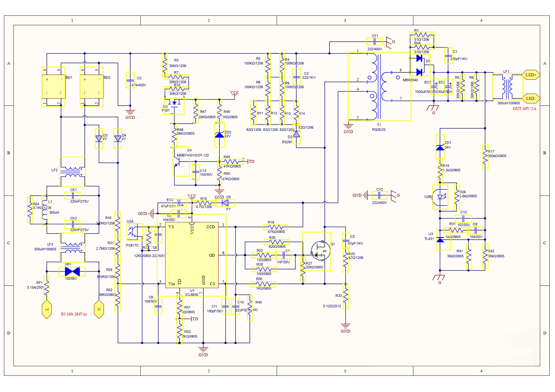Viewport: 555px width, 392px height.
Task: Select the CX2 220nF/275V capacitor
Action: [x=72, y=224]
